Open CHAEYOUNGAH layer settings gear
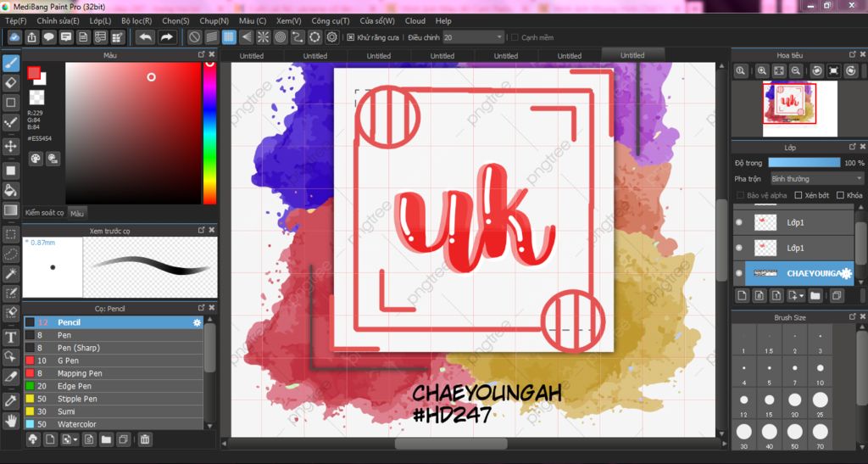The height and width of the screenshot is (464, 868). pyautogui.click(x=846, y=273)
